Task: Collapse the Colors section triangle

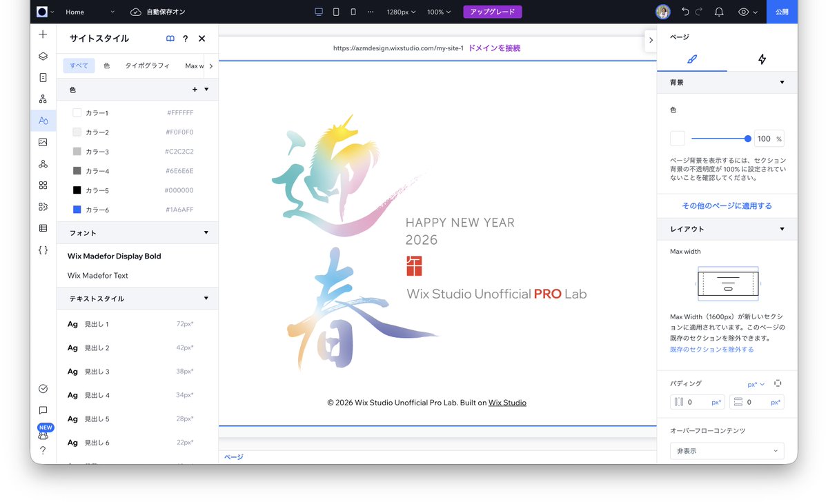Action: pos(206,90)
